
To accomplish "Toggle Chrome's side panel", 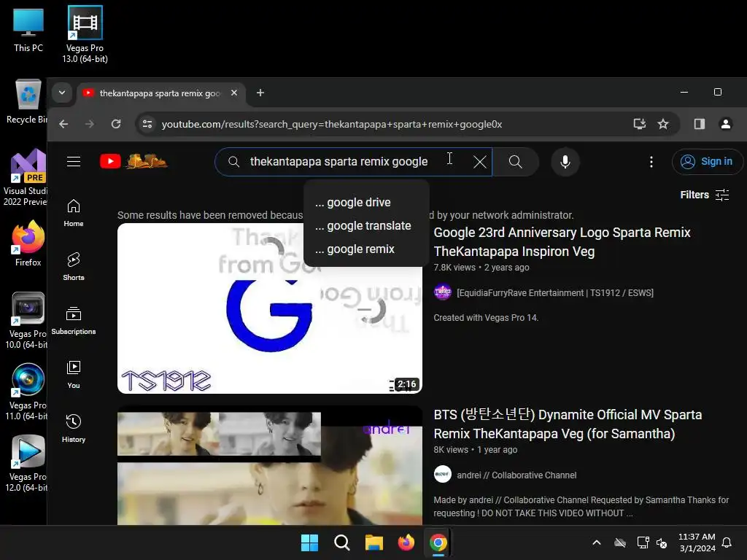I will coord(700,124).
